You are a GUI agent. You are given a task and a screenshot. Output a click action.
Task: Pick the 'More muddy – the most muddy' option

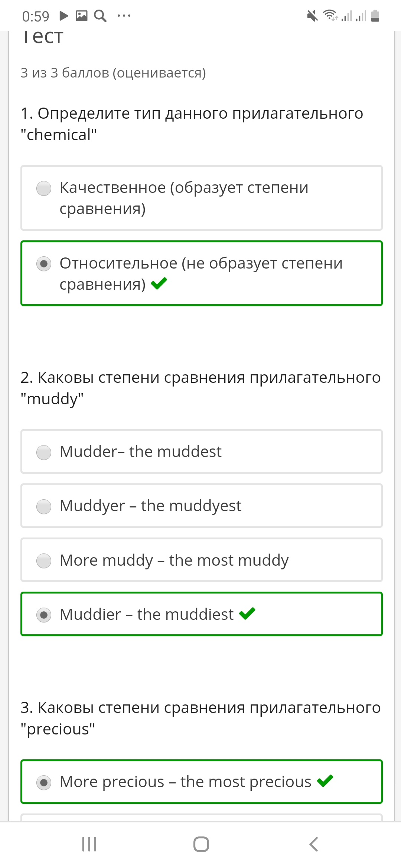tap(202, 560)
